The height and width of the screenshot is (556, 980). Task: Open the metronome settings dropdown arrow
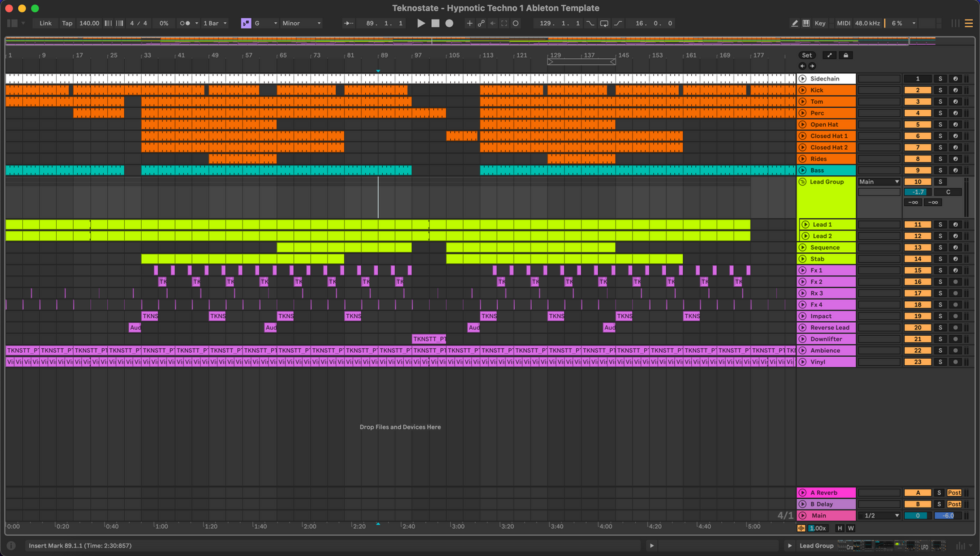pos(197,23)
